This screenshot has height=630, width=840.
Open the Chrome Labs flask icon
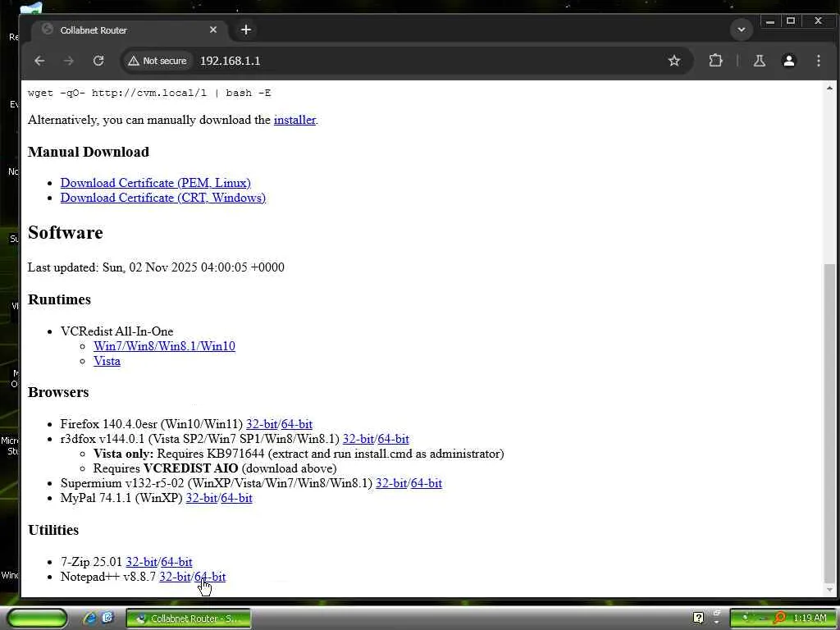[759, 61]
